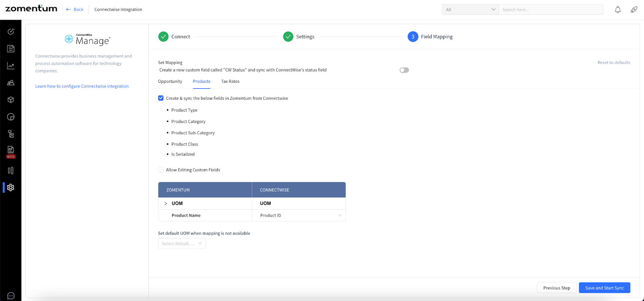644x301 pixels.
Task: Open the Select default UOM dropdown
Action: click(182, 244)
